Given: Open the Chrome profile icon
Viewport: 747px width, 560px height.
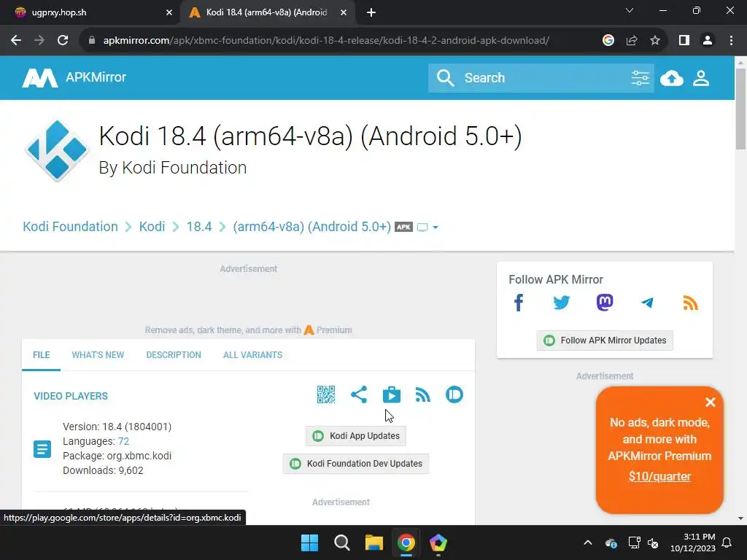Looking at the screenshot, I should 708,41.
